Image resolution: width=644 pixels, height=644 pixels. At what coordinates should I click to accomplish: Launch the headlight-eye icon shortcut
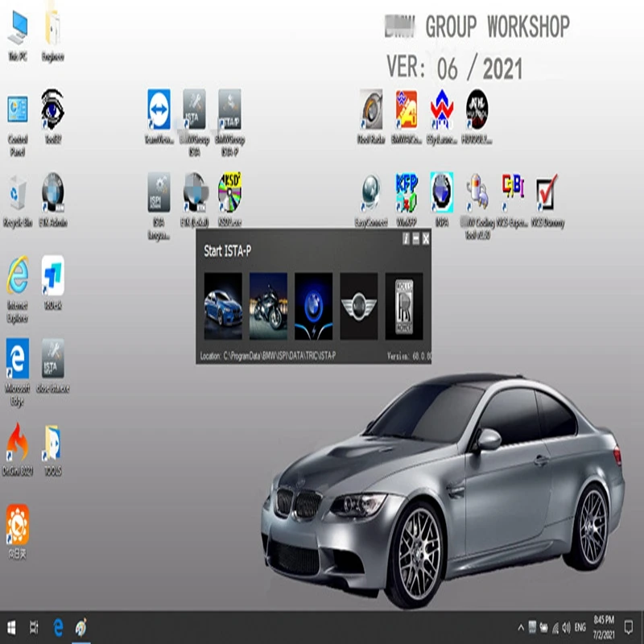point(371,117)
